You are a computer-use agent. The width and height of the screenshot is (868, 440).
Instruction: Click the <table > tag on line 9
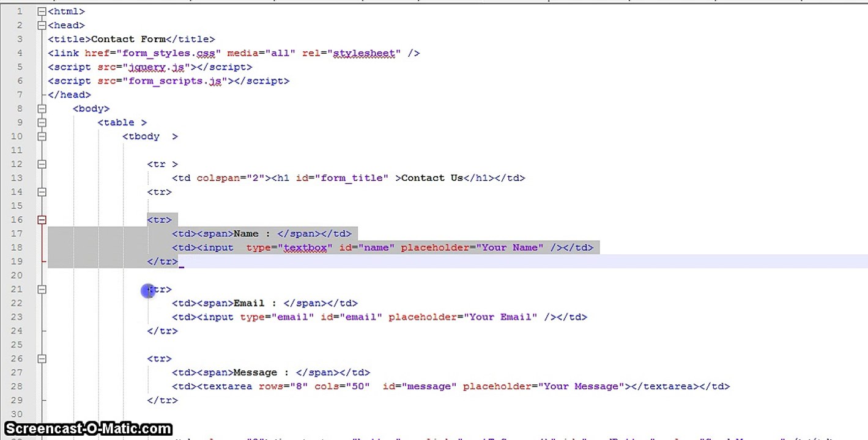(x=122, y=122)
